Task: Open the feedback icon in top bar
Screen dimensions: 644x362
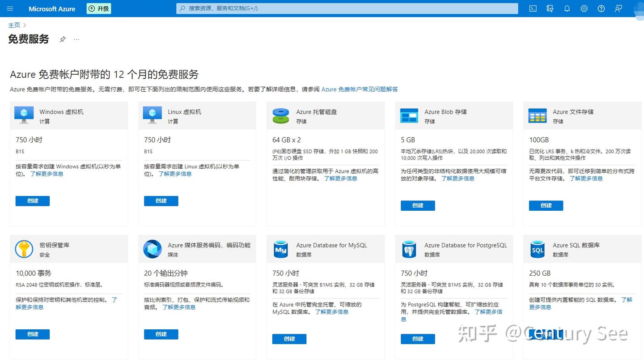Action: (618, 9)
